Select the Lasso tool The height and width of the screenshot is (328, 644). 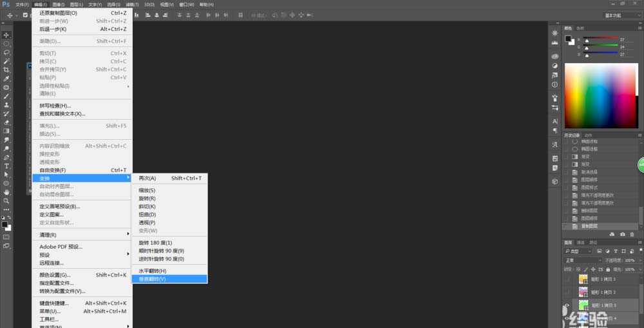(6, 52)
